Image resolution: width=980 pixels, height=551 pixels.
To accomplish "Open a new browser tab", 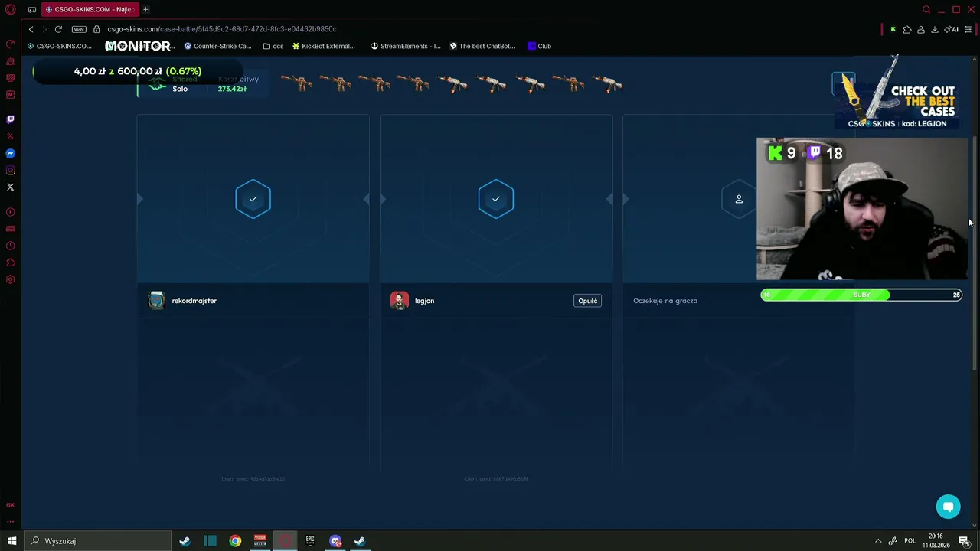I will (145, 9).
